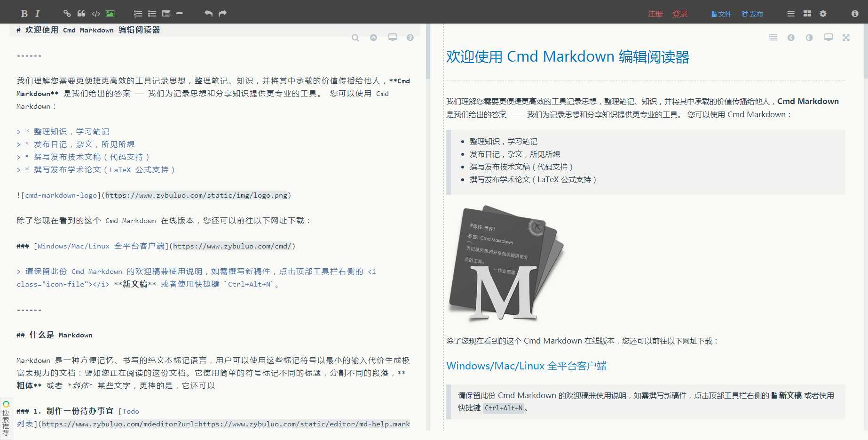Screen dimensions: 868x440
Task: Click the 登录 login link
Action: (x=680, y=14)
